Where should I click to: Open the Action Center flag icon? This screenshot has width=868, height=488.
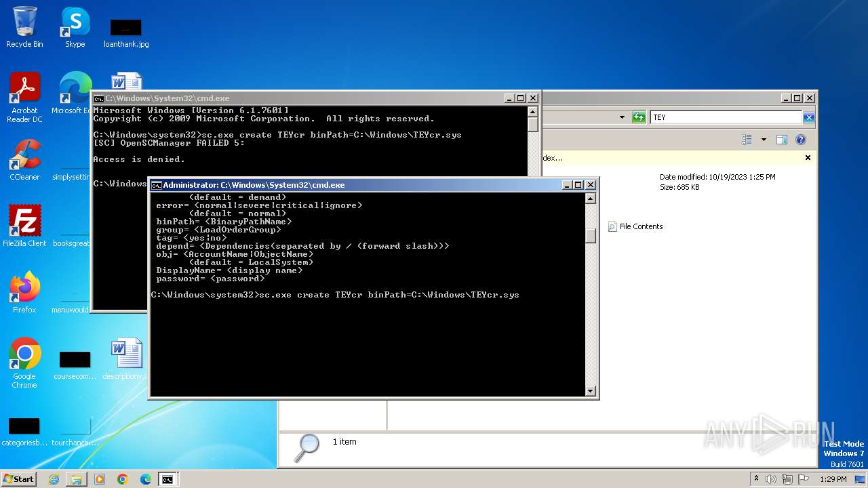(x=804, y=479)
